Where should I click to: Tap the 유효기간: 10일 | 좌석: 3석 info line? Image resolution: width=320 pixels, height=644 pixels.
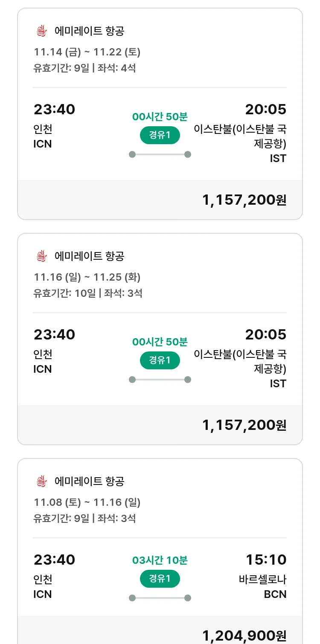click(x=88, y=293)
